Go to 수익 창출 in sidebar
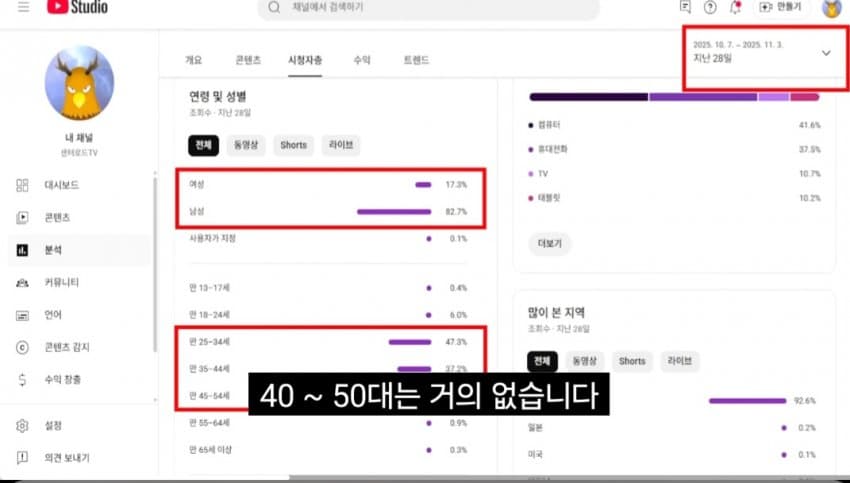The image size is (850, 483). [x=63, y=380]
